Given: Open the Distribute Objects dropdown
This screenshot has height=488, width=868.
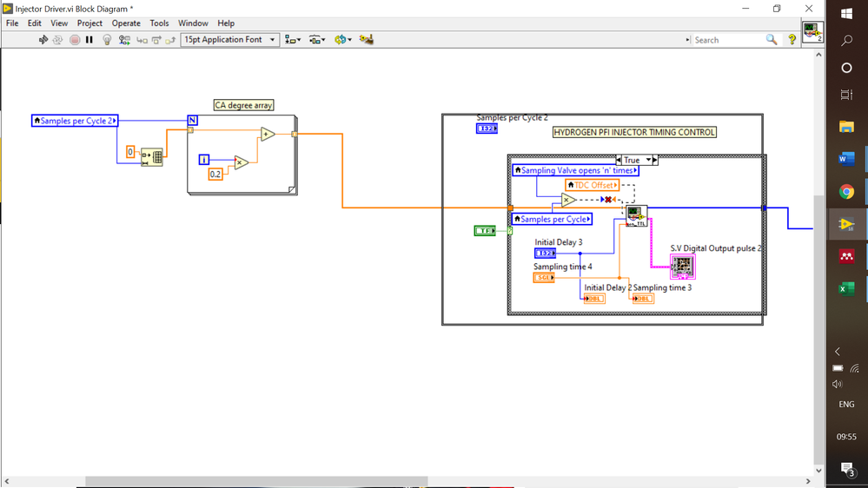Looking at the screenshot, I should [x=317, y=40].
